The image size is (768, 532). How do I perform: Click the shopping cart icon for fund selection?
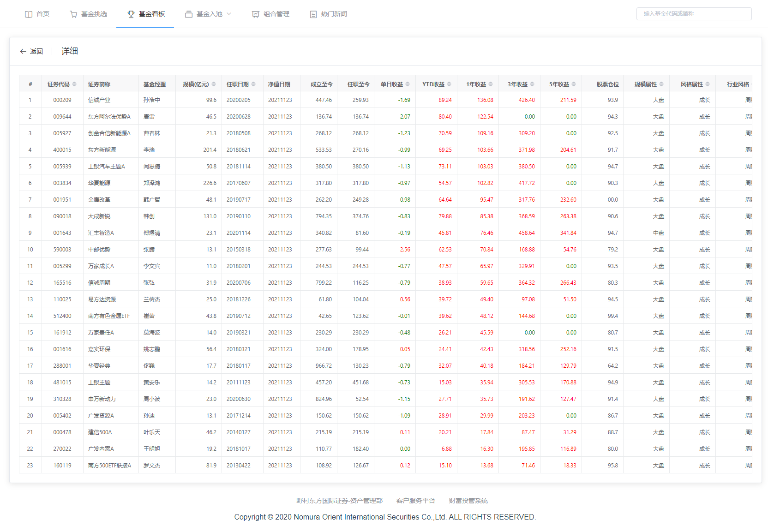click(x=73, y=14)
